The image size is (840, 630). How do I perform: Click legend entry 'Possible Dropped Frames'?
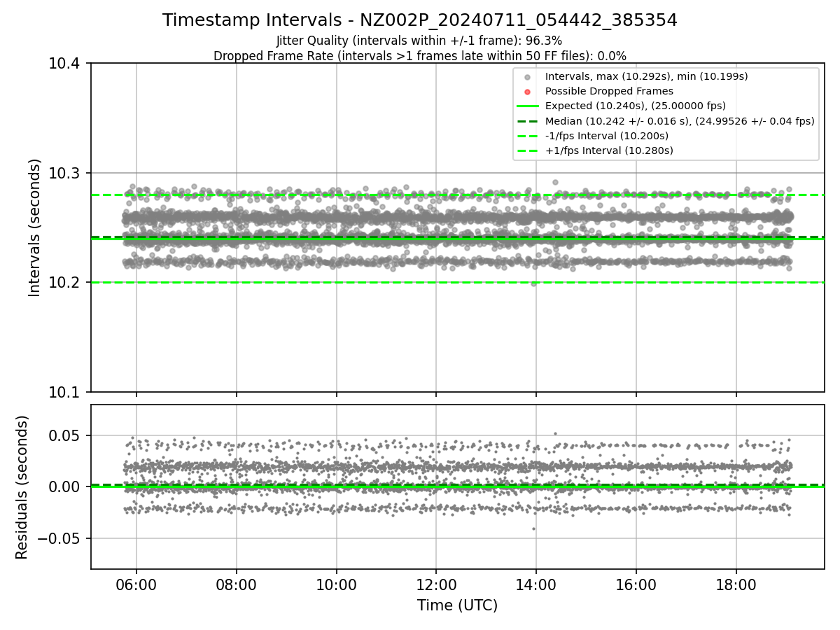(609, 91)
